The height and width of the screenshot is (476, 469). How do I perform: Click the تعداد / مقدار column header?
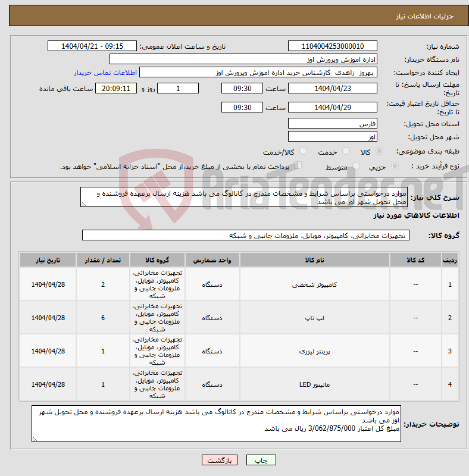click(103, 260)
